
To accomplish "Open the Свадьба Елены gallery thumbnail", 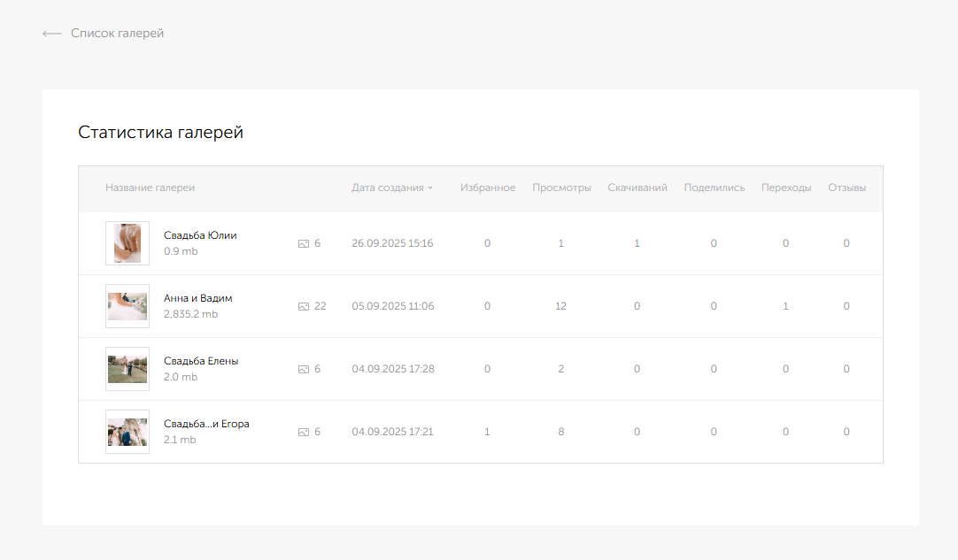I will [x=127, y=369].
